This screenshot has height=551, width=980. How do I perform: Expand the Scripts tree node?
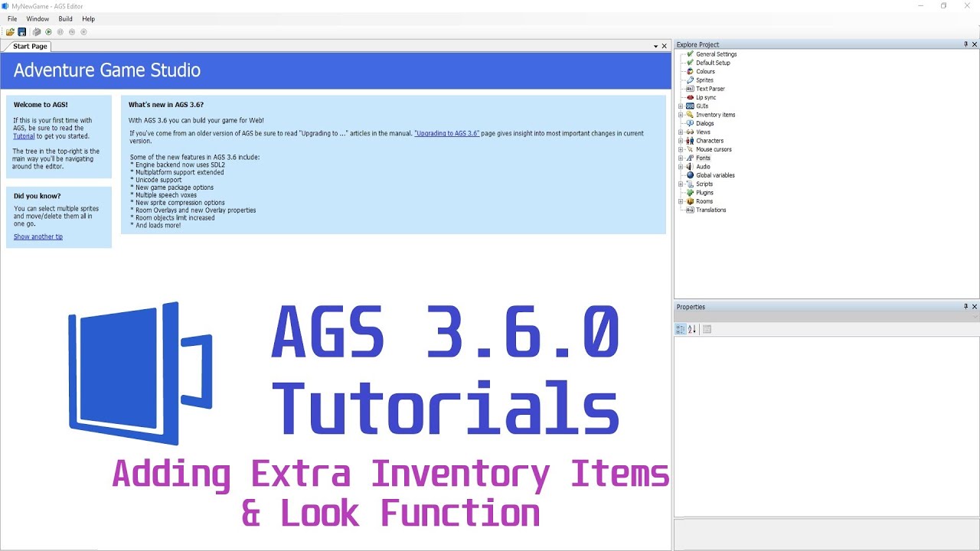click(681, 184)
